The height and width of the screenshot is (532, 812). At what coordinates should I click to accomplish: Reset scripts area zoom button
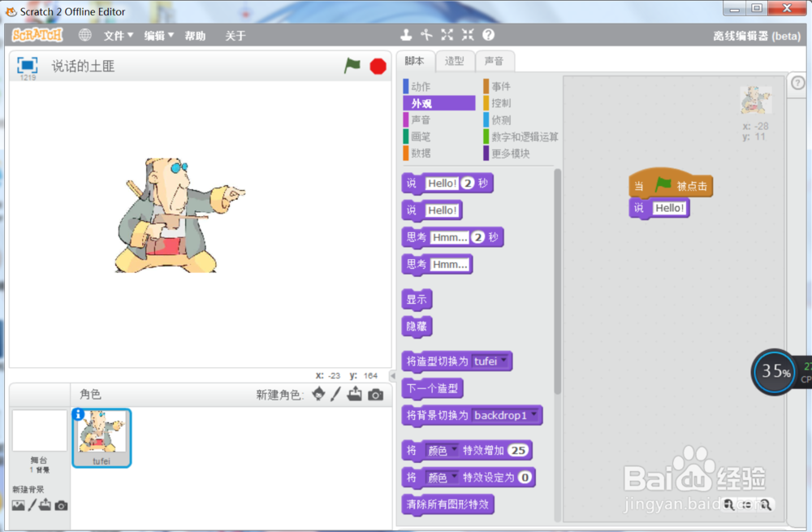(x=747, y=504)
